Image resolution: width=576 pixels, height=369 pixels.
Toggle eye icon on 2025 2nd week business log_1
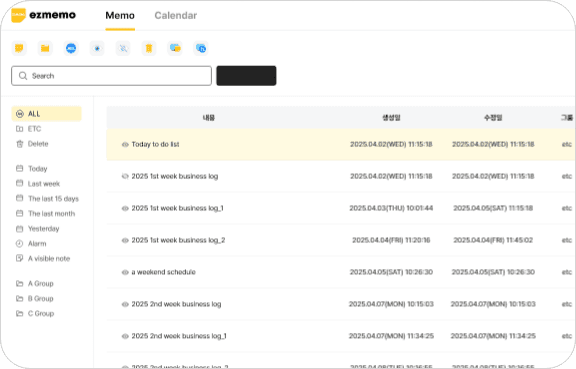pyautogui.click(x=125, y=336)
